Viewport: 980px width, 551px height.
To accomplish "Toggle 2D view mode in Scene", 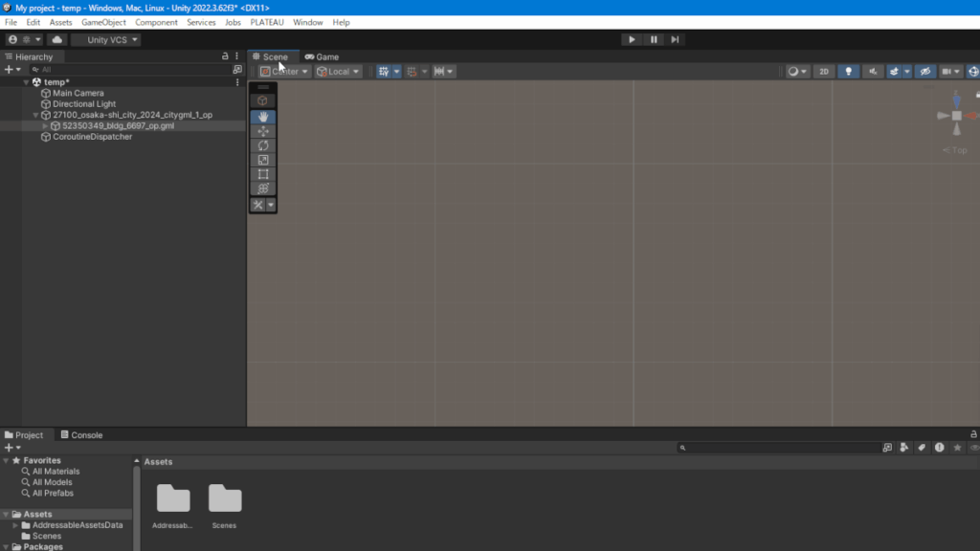I will pos(823,72).
